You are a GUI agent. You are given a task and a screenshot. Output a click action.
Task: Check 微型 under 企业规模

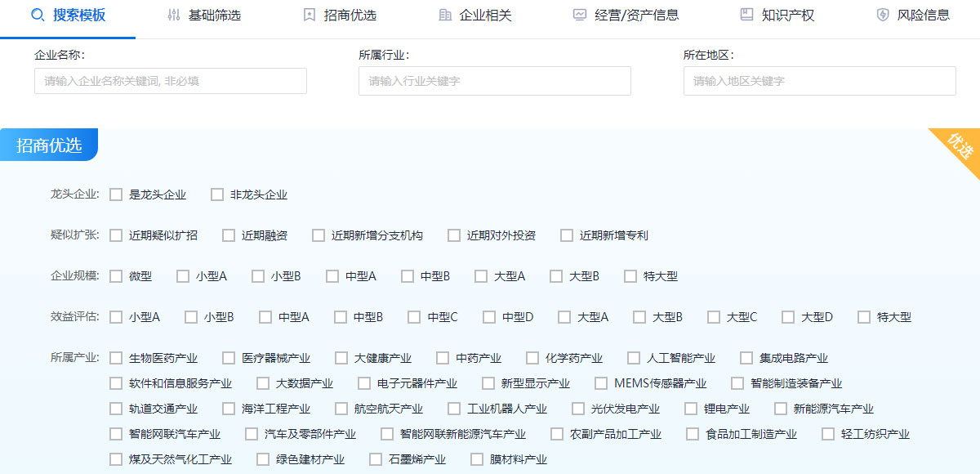(115, 275)
